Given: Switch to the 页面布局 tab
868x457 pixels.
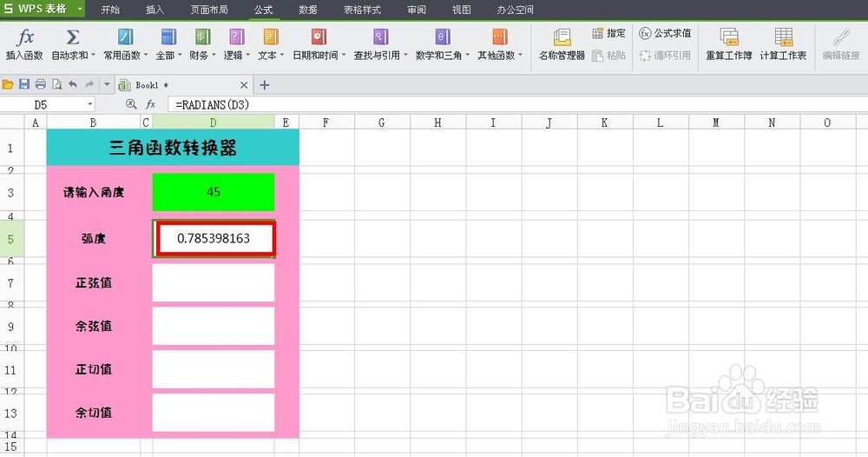Looking at the screenshot, I should (208, 10).
